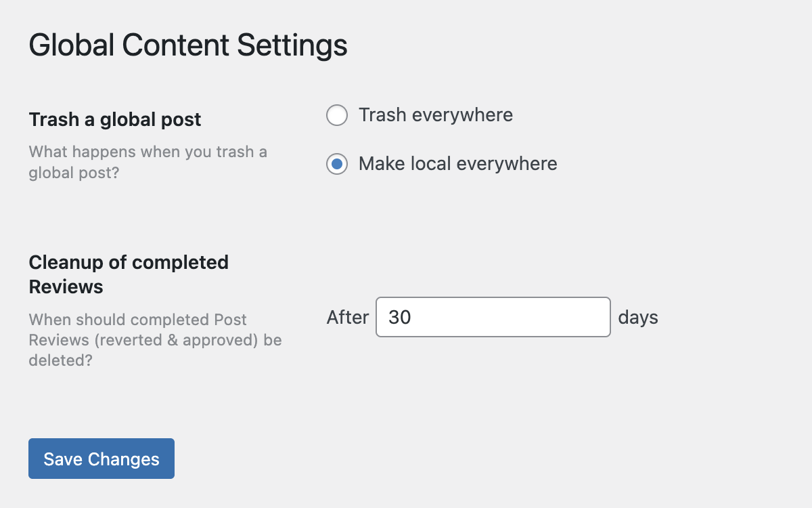Click the currently selected radio button
The image size is (812, 508).
[x=336, y=164]
